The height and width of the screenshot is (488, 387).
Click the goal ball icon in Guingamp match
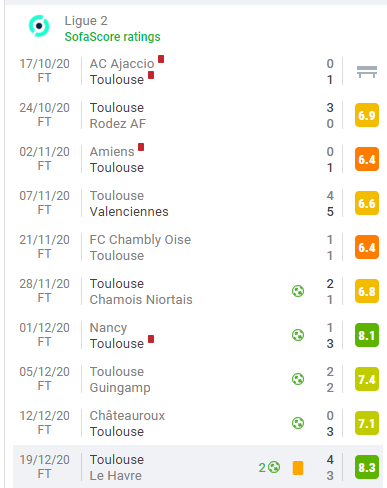[x=298, y=379]
